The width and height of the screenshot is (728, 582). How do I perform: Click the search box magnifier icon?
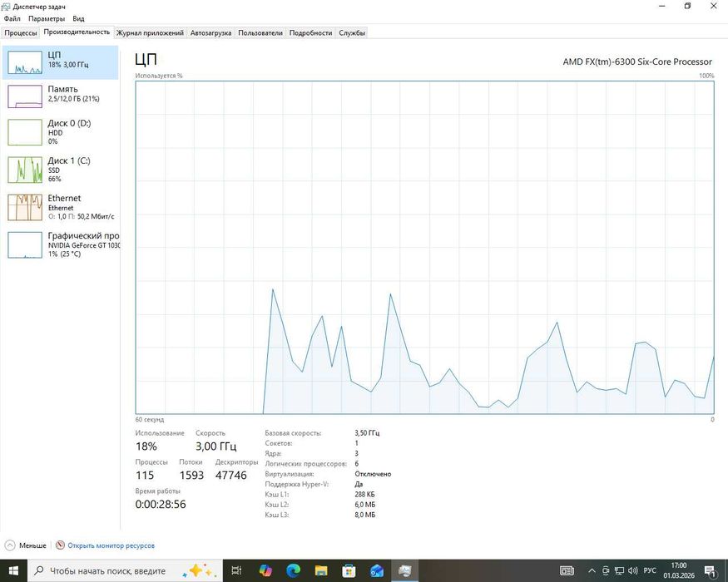[39, 570]
